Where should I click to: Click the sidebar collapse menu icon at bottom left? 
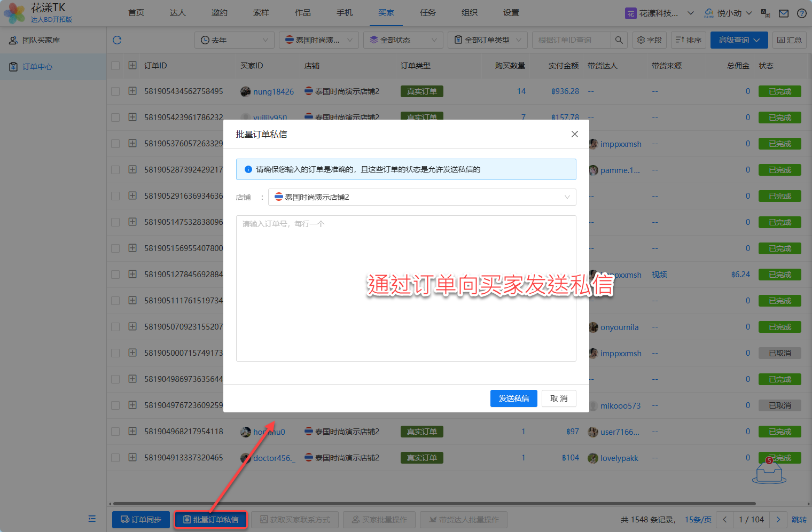click(x=92, y=519)
